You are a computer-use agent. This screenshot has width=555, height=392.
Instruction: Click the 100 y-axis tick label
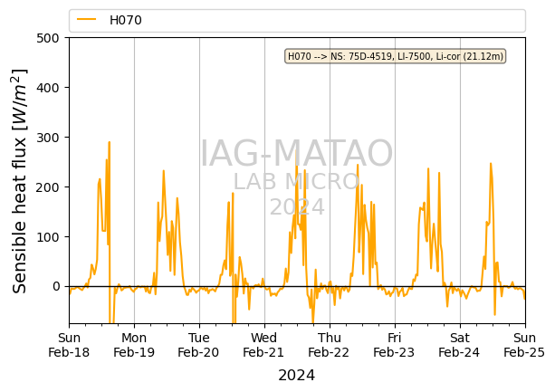tap(48, 237)
